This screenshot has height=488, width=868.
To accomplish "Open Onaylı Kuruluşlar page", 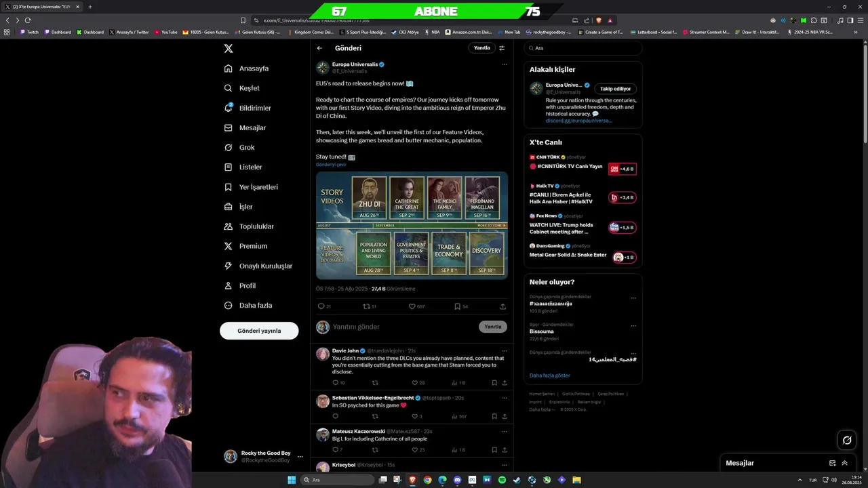I will pyautogui.click(x=258, y=266).
